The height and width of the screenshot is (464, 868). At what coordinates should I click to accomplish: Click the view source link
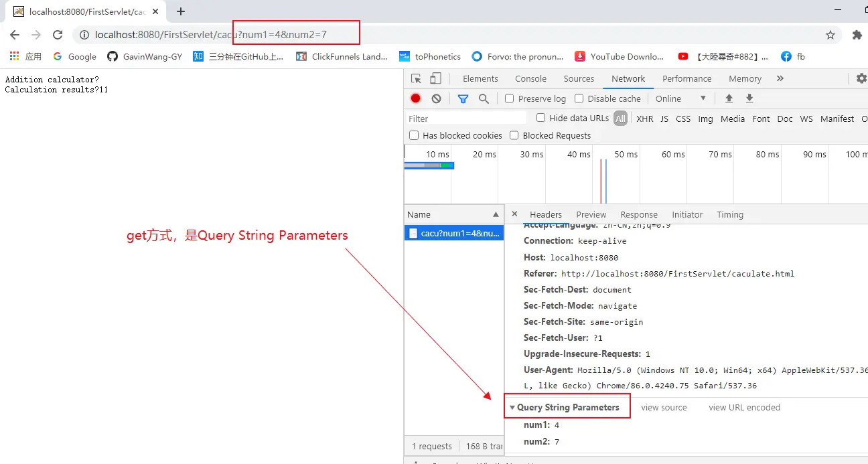664,407
